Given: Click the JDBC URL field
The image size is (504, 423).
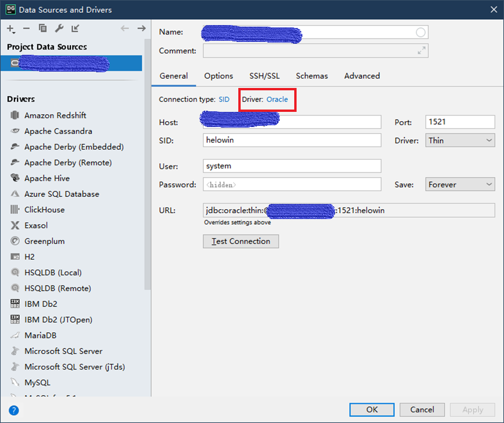Looking at the screenshot, I should pos(349,210).
